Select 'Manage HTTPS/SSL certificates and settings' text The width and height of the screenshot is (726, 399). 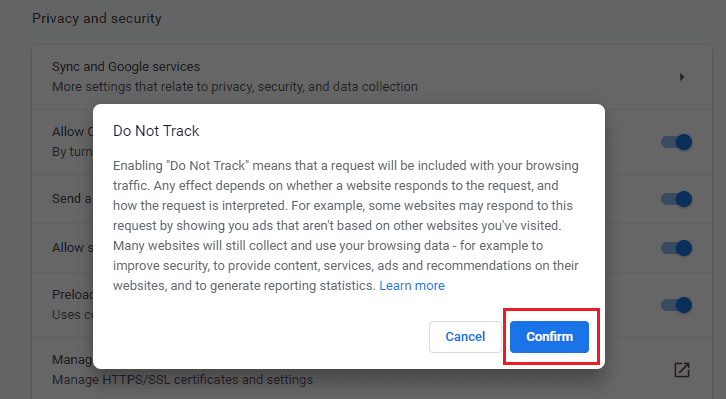(182, 380)
